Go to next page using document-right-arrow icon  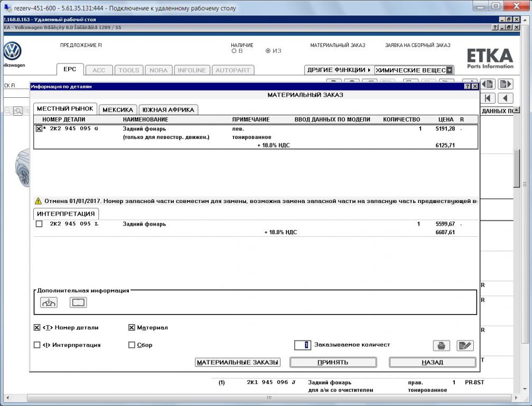tap(506, 84)
